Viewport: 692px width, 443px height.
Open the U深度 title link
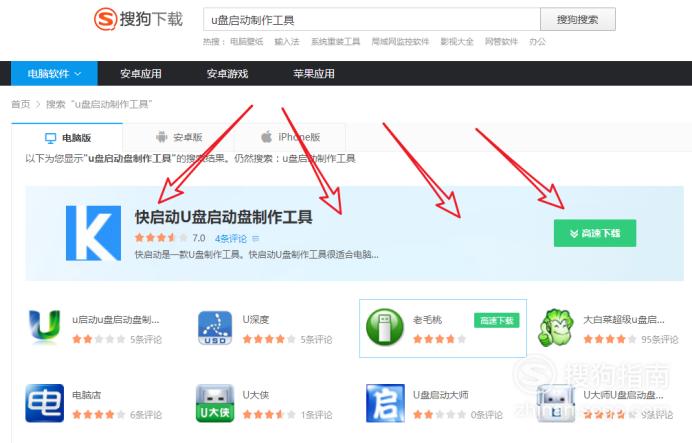click(256, 319)
